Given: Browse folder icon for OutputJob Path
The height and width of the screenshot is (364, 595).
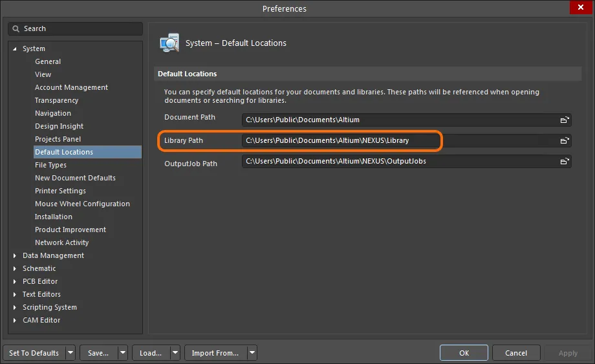Looking at the screenshot, I should tap(565, 161).
